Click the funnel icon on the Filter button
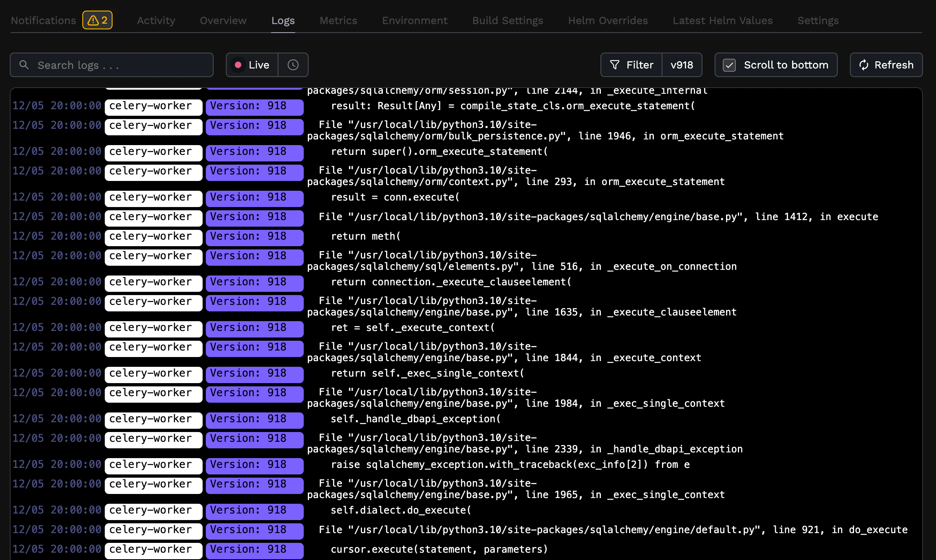936x560 pixels. [x=615, y=65]
